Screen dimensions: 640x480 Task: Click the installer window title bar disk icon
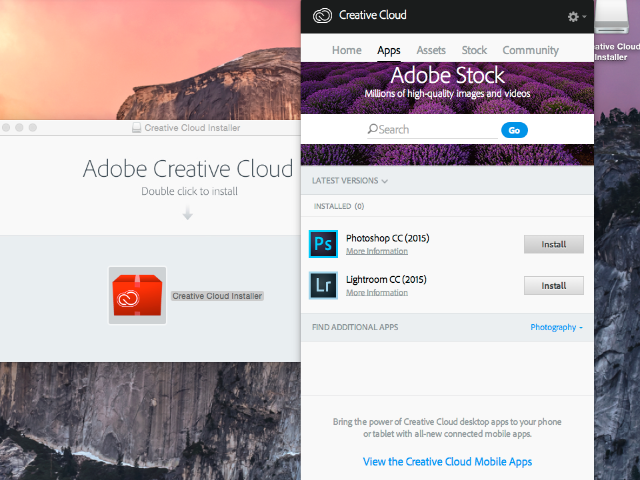[x=136, y=128]
